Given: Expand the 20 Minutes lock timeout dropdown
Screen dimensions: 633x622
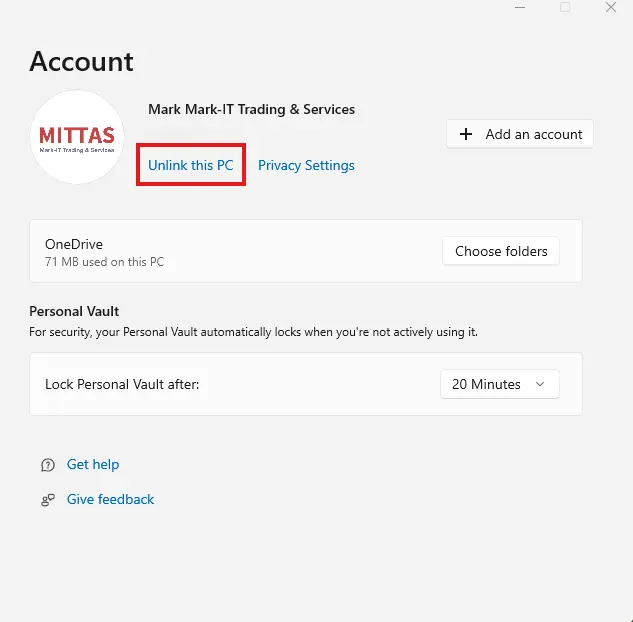Looking at the screenshot, I should (500, 384).
